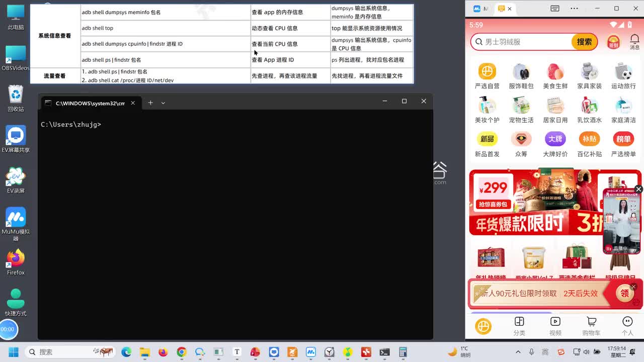The width and height of the screenshot is (644, 362).
Task: Open the 此电脑 desktop icon
Action: pos(16,17)
